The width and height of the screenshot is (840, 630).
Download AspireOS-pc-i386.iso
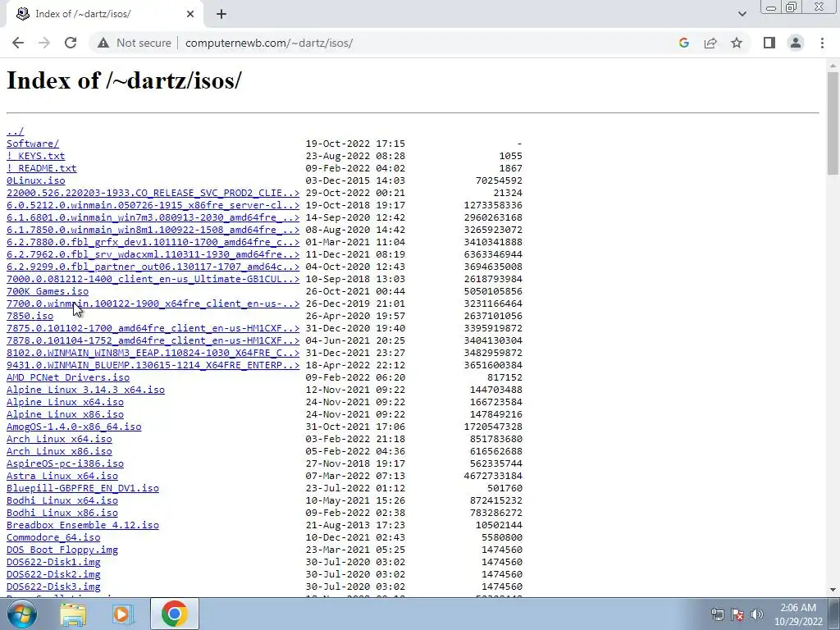tap(65, 464)
